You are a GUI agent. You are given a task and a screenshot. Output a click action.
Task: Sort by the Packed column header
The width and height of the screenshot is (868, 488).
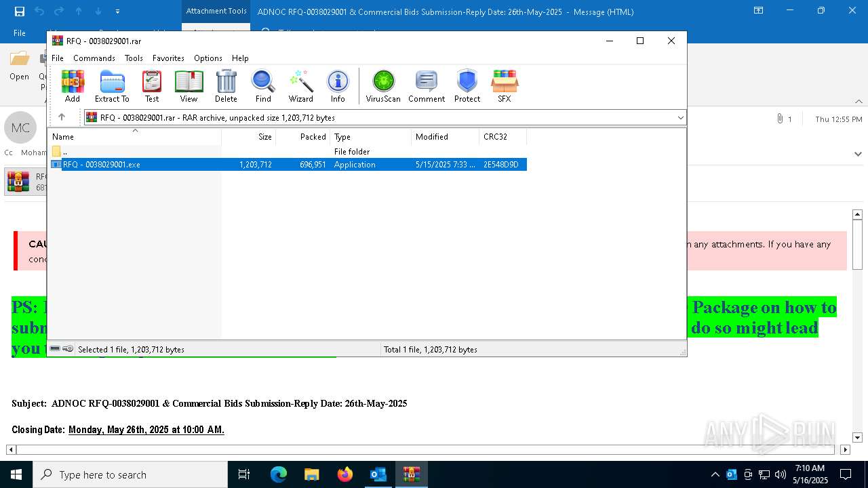(303, 137)
